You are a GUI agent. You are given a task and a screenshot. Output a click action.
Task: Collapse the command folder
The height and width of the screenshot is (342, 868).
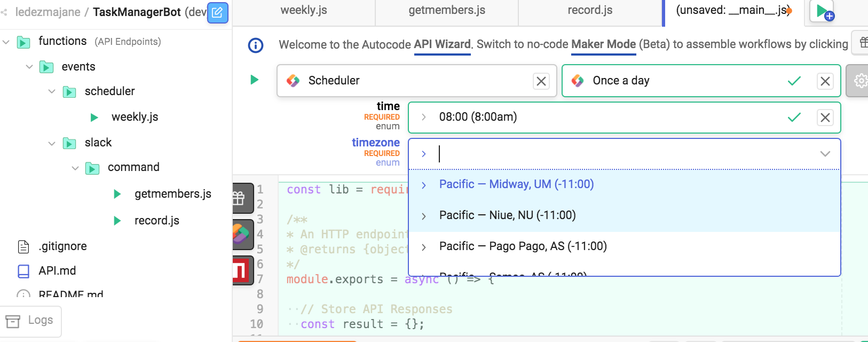[x=75, y=168]
